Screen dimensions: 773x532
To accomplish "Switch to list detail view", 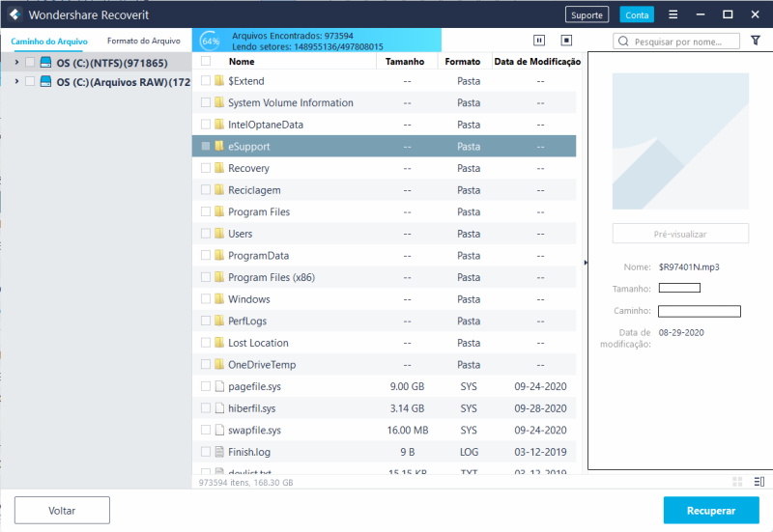I will [x=759, y=481].
